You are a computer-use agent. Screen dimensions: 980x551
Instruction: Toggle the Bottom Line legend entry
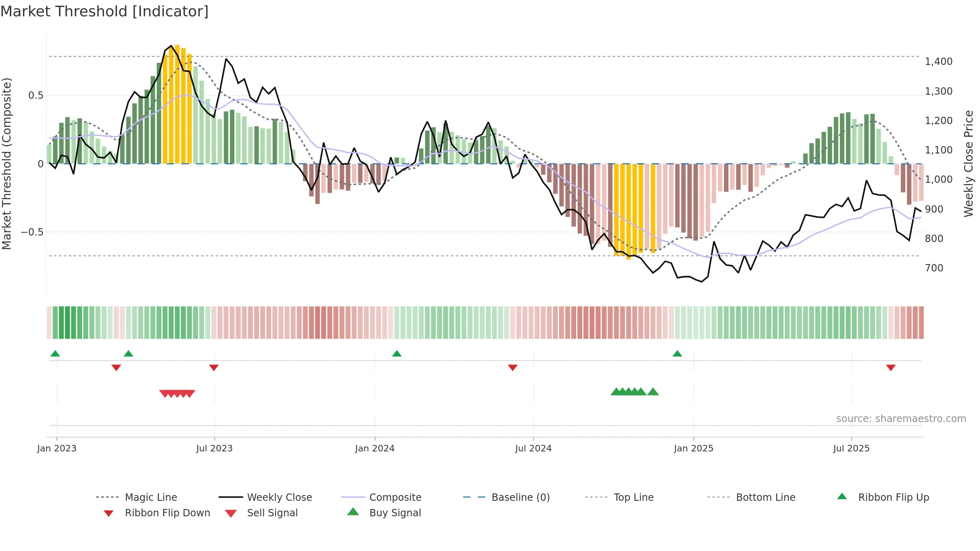(751, 497)
